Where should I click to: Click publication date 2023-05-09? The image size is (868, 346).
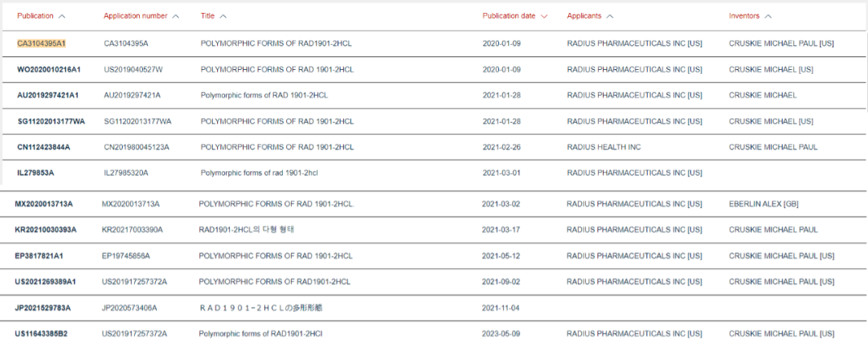(x=501, y=334)
